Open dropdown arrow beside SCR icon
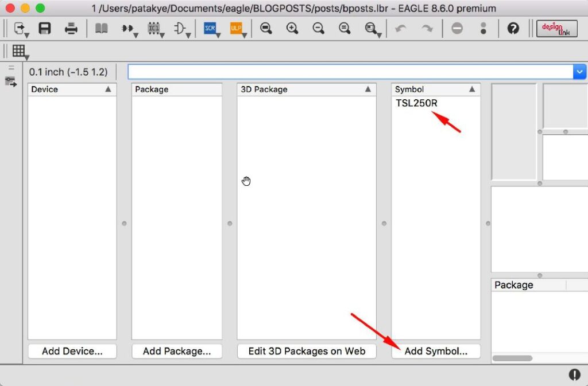Image resolution: width=588 pixels, height=386 pixels. 218,36
